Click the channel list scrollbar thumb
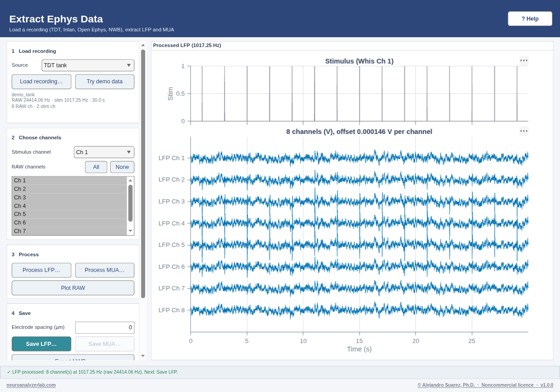 (130, 203)
